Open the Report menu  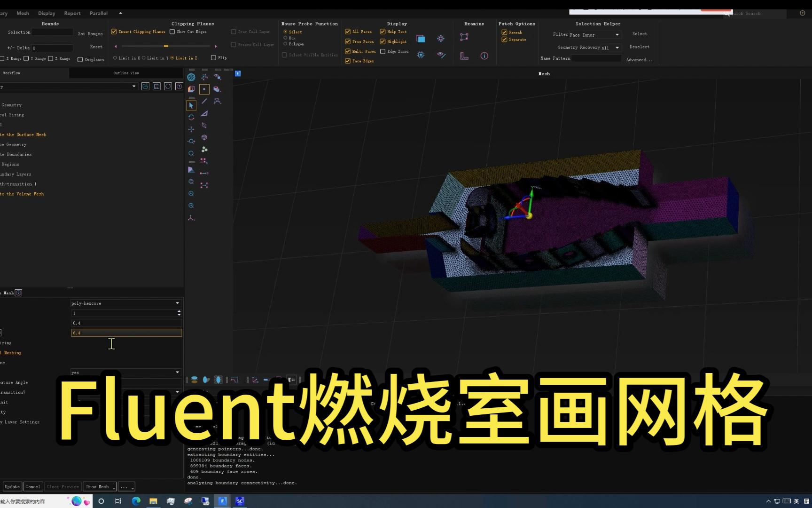pyautogui.click(x=72, y=13)
